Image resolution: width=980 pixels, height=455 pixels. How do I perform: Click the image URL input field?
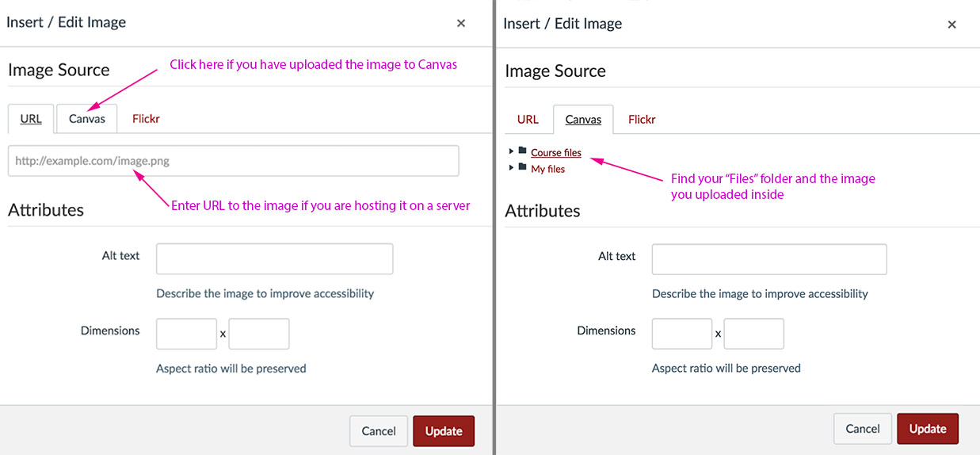234,161
